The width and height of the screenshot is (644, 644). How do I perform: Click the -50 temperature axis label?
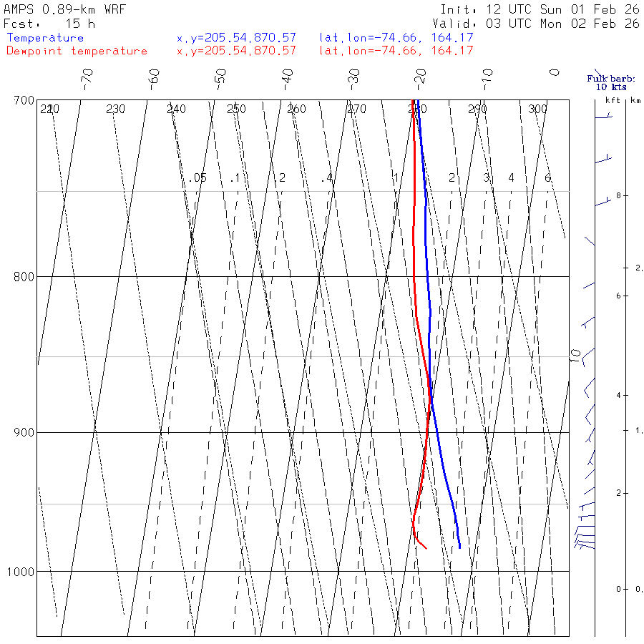pyautogui.click(x=220, y=79)
